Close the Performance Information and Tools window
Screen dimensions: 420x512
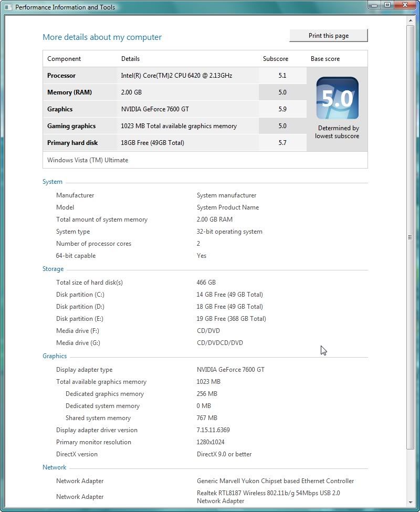tap(405, 5)
